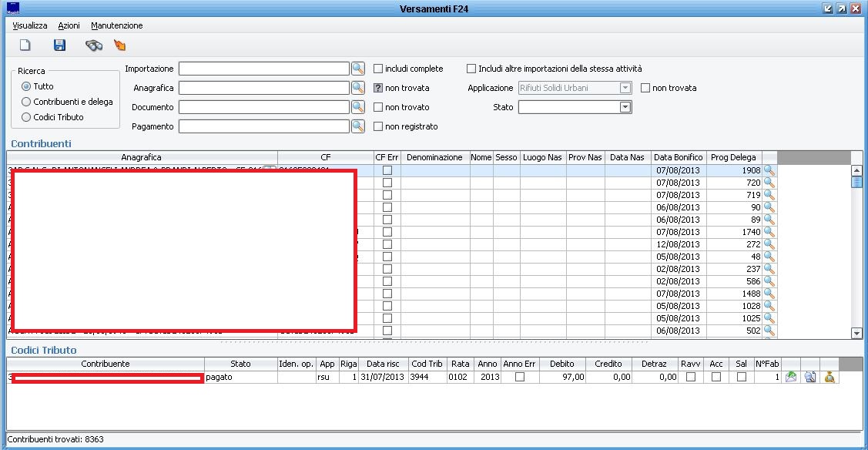This screenshot has width=868, height=450.
Task: Open lookup magnifier beside the Importazione field
Action: (x=358, y=69)
